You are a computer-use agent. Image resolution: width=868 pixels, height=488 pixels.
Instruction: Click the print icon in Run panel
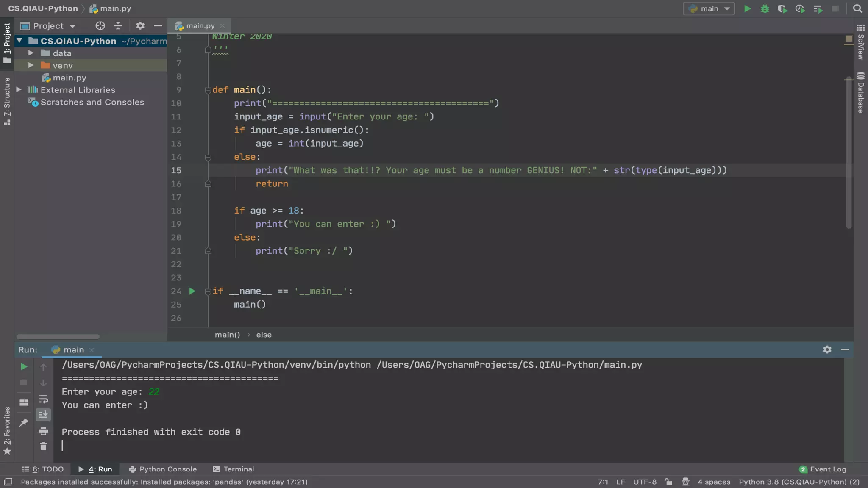coord(43,431)
